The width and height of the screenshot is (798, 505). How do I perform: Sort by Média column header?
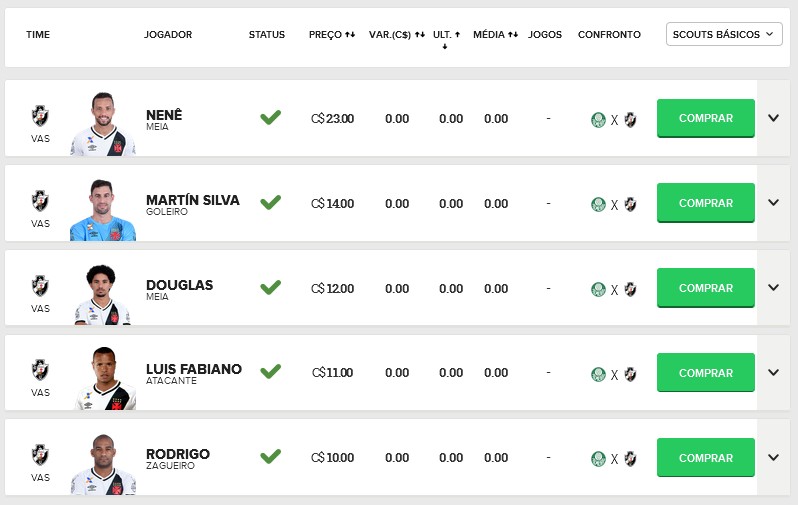tap(496, 34)
